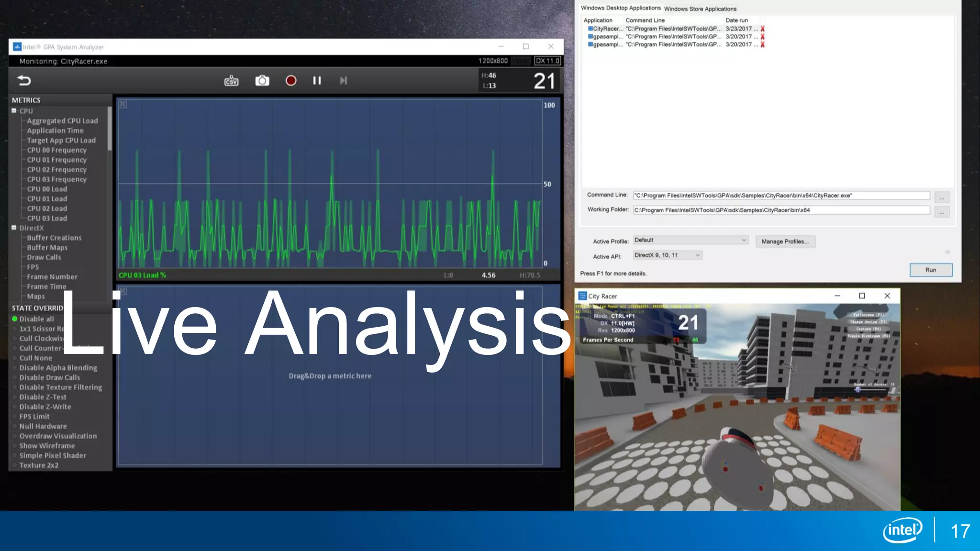Click the Run button
The image size is (980, 551).
click(930, 270)
